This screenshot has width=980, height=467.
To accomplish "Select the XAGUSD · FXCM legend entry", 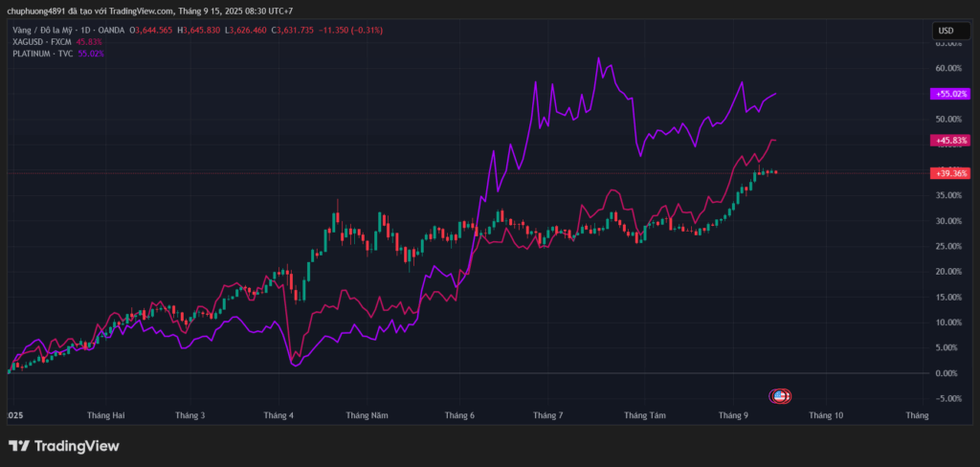I will point(42,42).
